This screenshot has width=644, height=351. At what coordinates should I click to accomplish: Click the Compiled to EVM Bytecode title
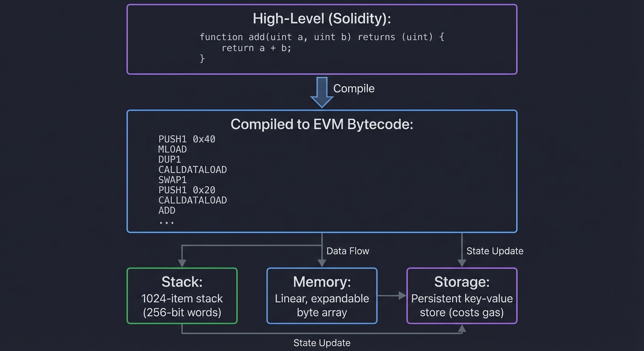point(322,124)
